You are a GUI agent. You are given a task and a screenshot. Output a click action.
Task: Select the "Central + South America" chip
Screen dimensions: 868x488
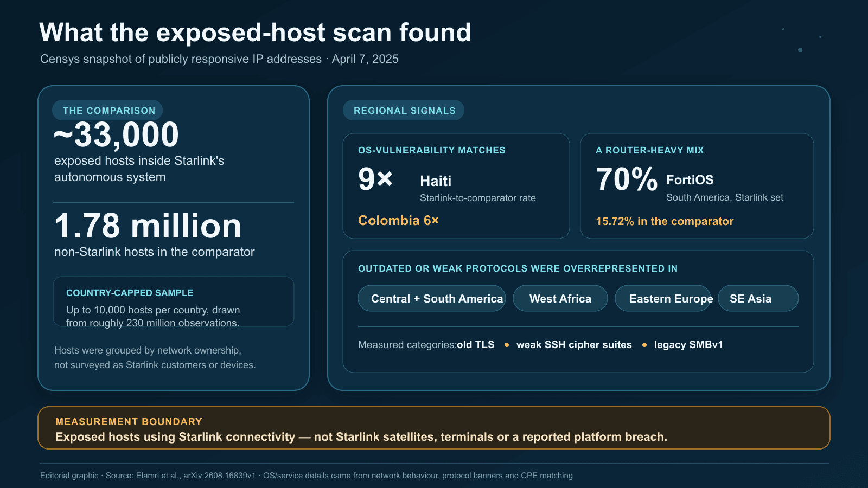432,298
